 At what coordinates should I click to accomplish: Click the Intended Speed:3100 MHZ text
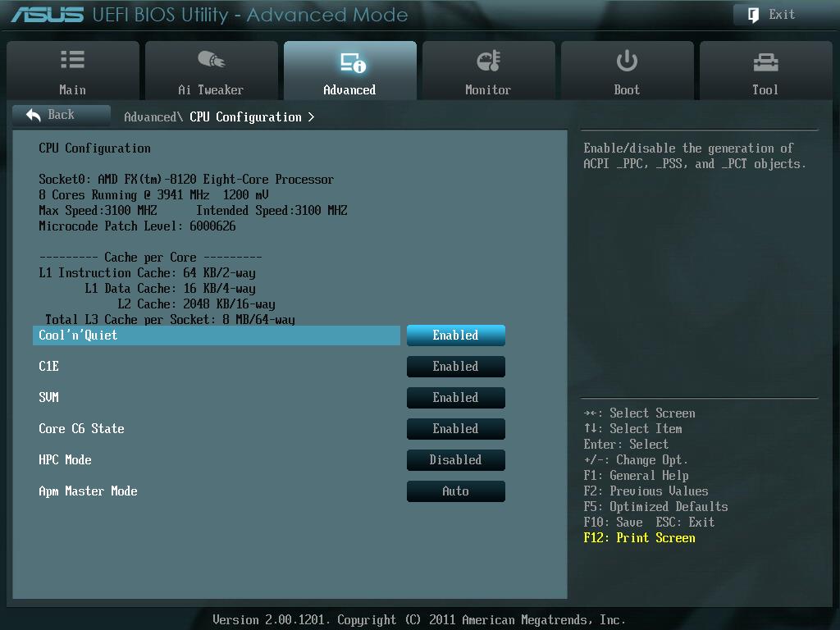[272, 211]
